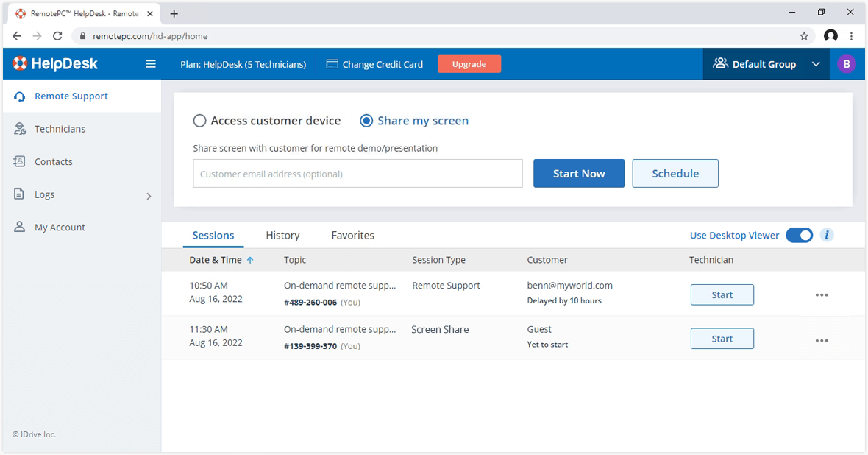
Task: Click the Start Now button
Action: [x=579, y=174]
